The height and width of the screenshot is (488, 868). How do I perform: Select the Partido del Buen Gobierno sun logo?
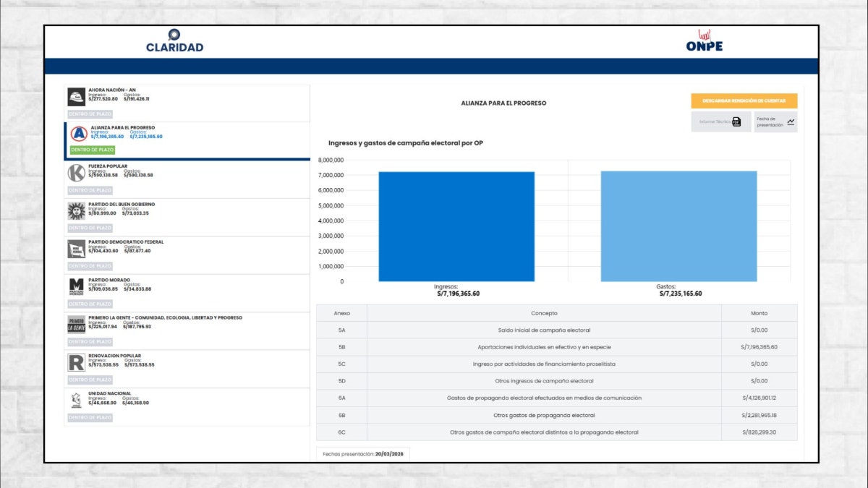pyautogui.click(x=77, y=210)
